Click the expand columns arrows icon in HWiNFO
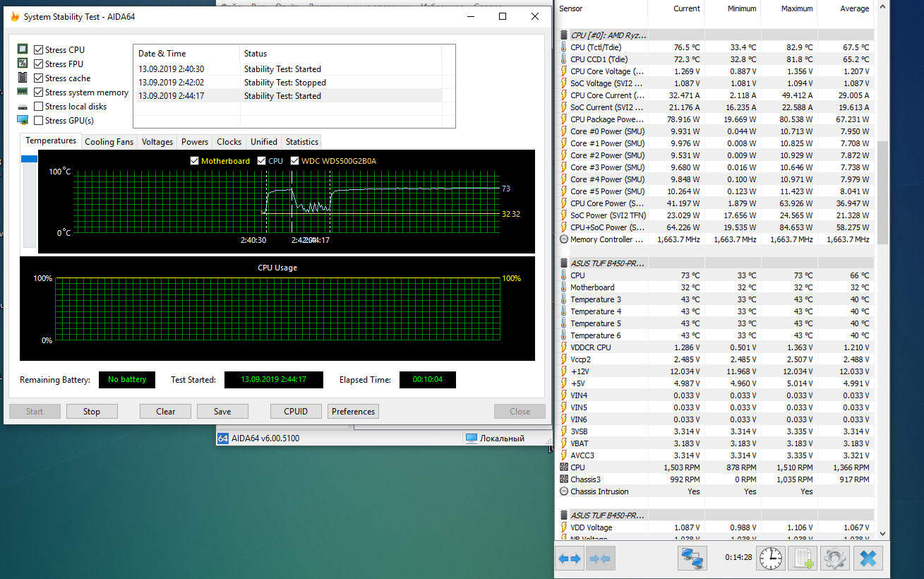924x579 pixels. (570, 559)
